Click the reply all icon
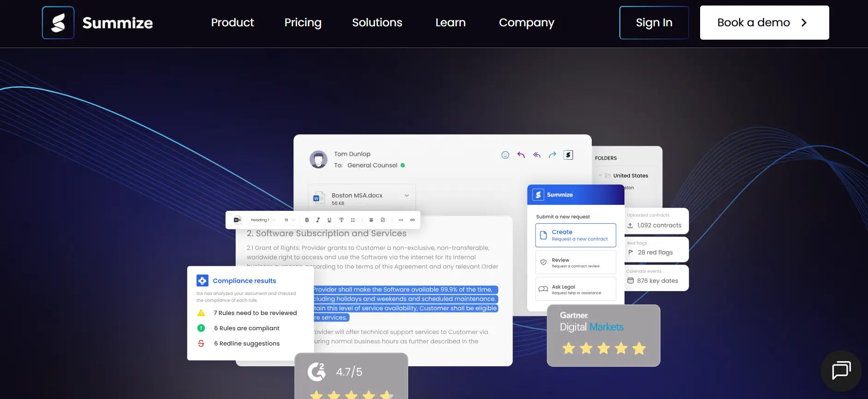868x399 pixels. (537, 155)
